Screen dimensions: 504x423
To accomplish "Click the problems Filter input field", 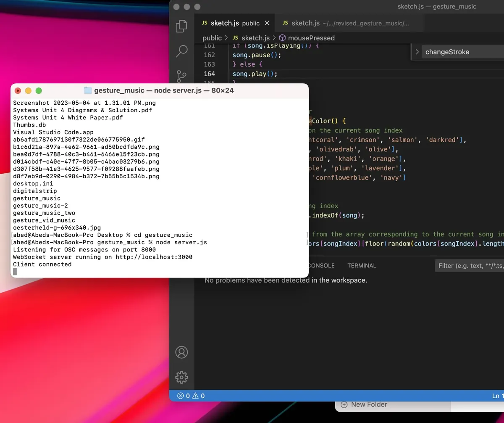I will 469,266.
